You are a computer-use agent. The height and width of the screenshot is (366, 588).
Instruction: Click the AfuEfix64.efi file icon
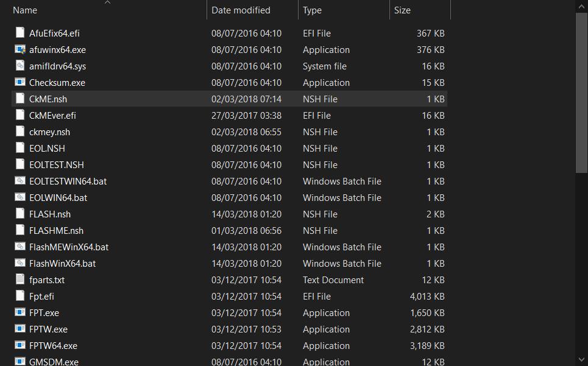coord(20,33)
